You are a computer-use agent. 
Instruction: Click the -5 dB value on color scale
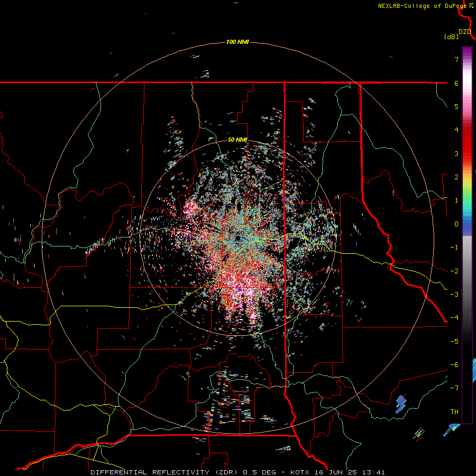coord(454,341)
